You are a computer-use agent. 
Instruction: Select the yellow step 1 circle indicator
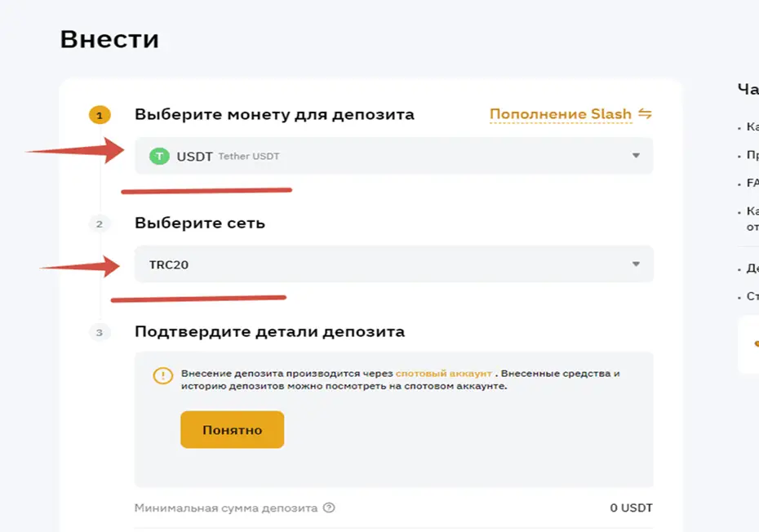(x=99, y=115)
